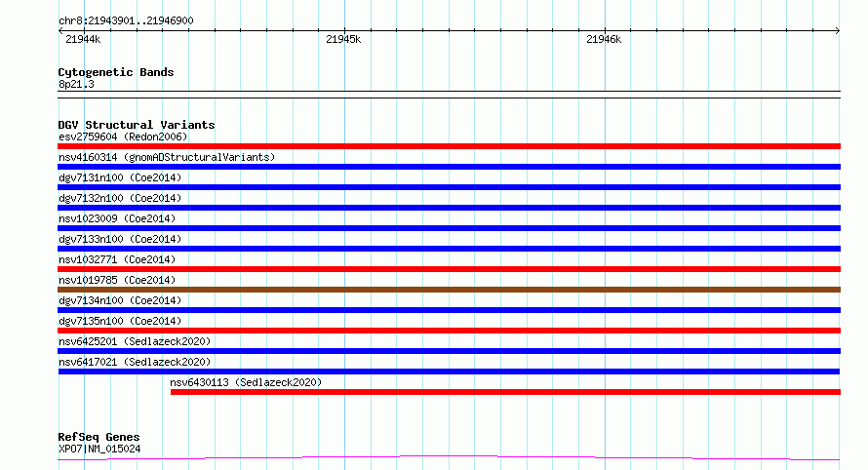Click the red bar under dgv7135n100
Viewport: 868px width, 470px height.
click(x=449, y=331)
